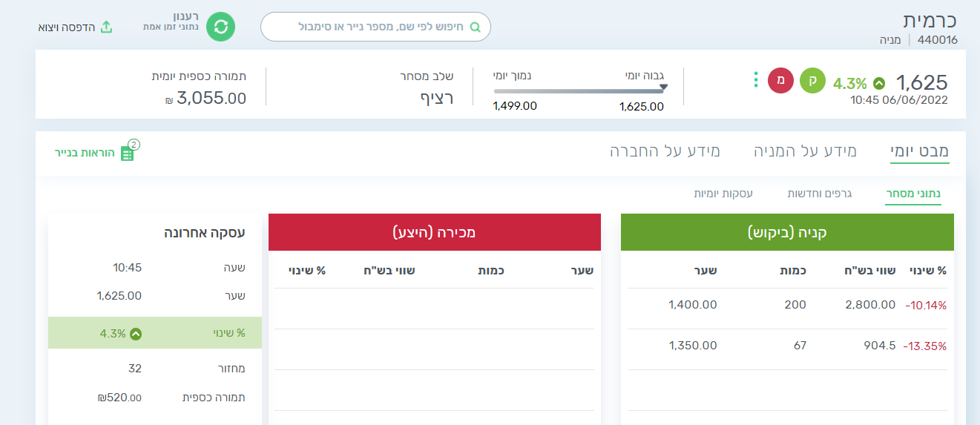Viewport: 980px width, 425px height.
Task: Click the הוראות בנייר link
Action: point(86,154)
